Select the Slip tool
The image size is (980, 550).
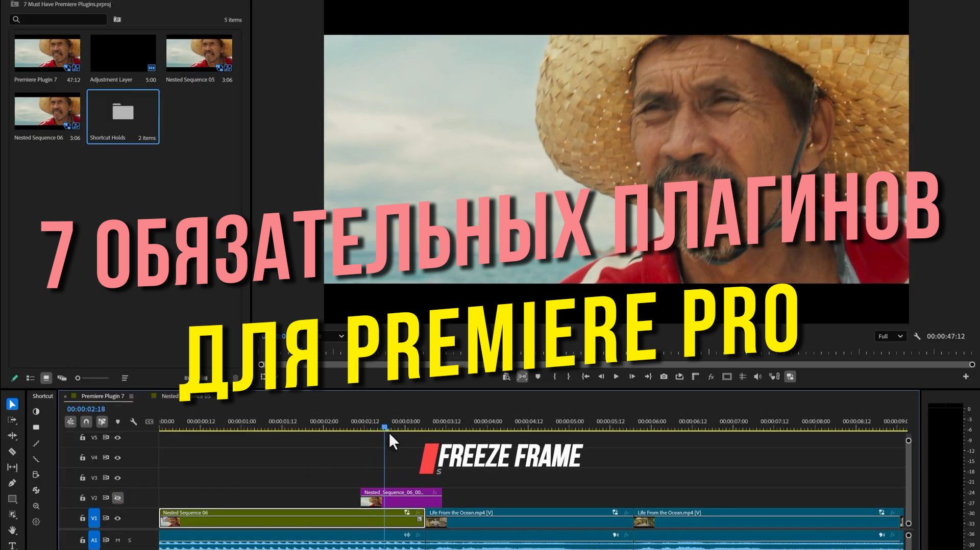tap(12, 467)
